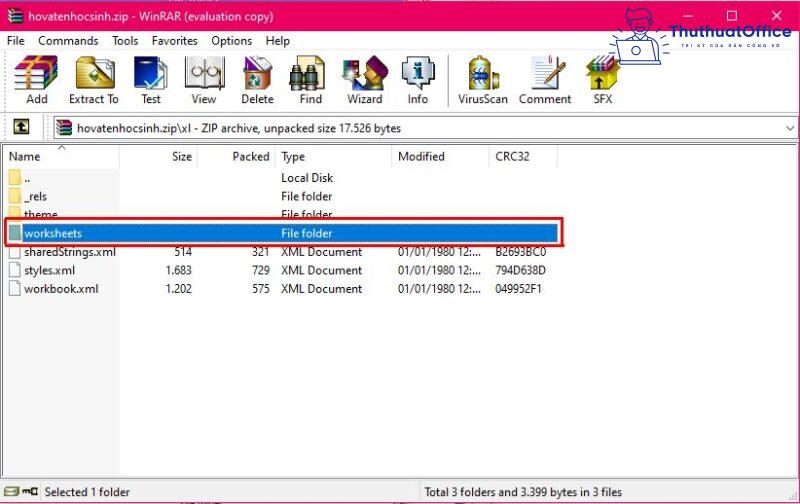Open the Tools menu
Viewport: 800px width, 504px height.
pos(125,41)
